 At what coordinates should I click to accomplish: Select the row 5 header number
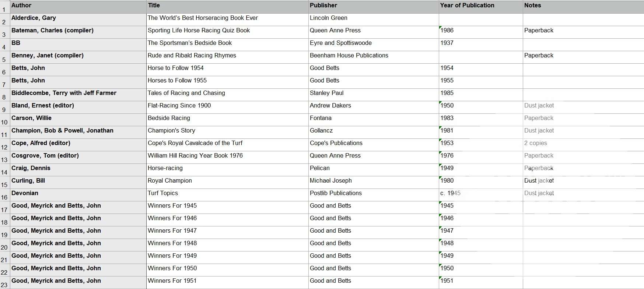pos(5,57)
